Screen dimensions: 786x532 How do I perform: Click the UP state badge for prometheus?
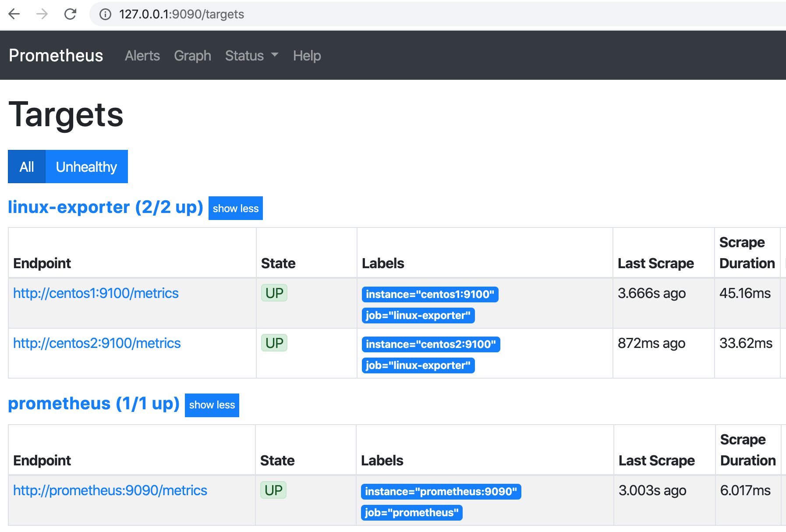pos(273,490)
